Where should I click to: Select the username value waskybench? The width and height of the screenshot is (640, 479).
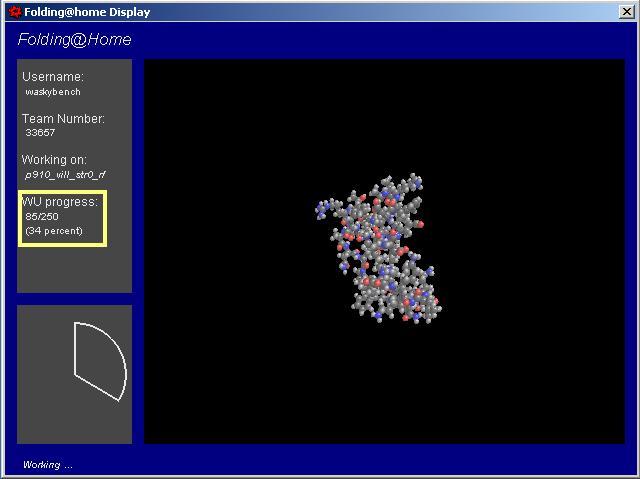(53, 92)
